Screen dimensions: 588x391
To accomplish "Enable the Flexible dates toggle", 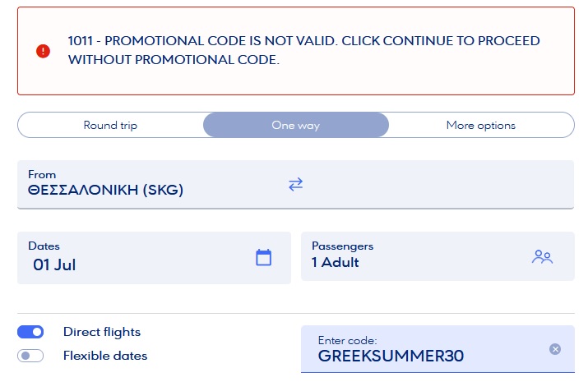I will 30,356.
